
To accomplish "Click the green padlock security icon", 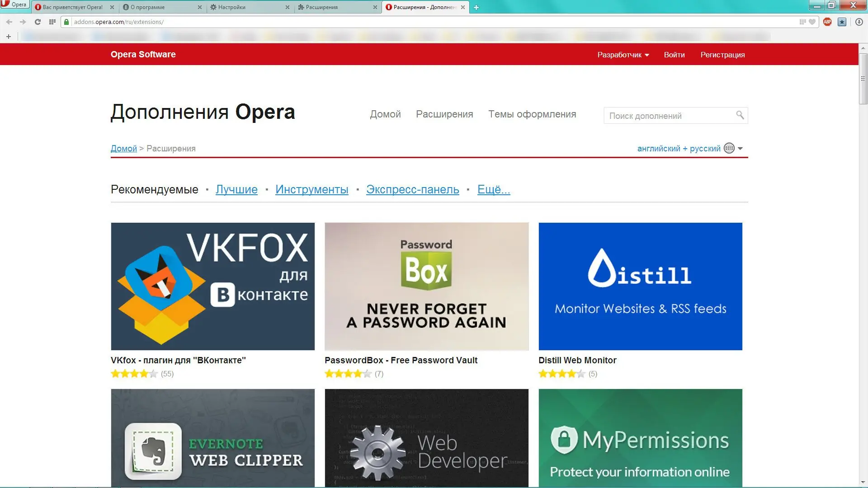I will pyautogui.click(x=66, y=22).
